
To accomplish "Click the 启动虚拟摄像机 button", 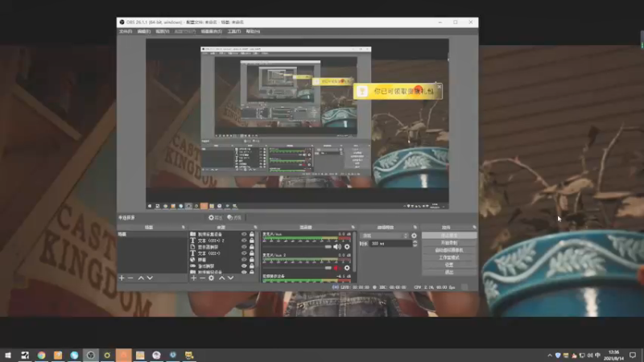I will click(449, 250).
